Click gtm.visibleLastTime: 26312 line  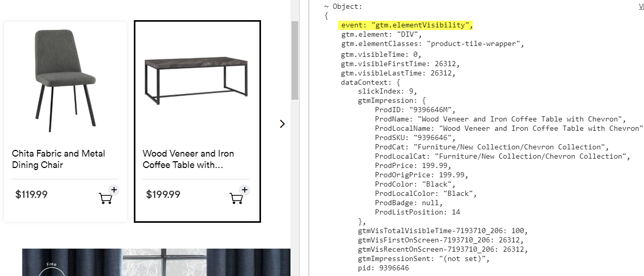tap(398, 73)
